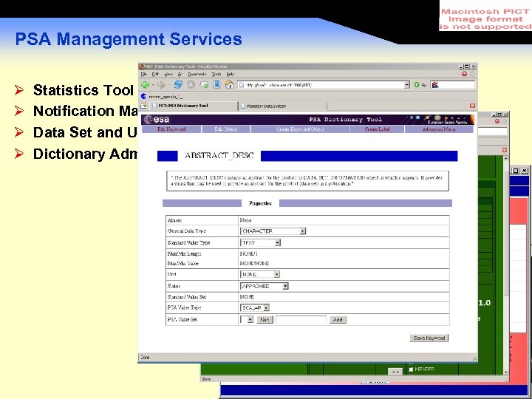The height and width of the screenshot is (399, 532).
Task: Click ESA logo in page banner
Action: (157, 120)
